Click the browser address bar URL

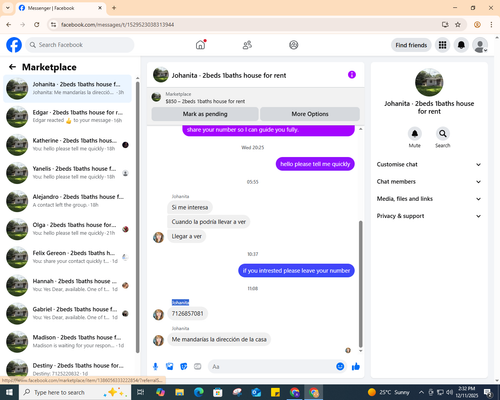[118, 25]
